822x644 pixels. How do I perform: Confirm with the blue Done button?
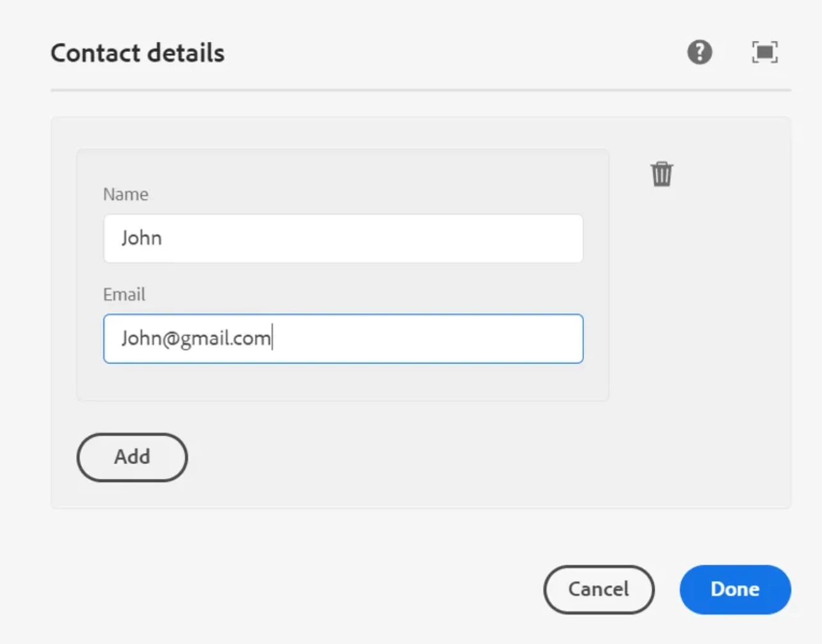[735, 589]
